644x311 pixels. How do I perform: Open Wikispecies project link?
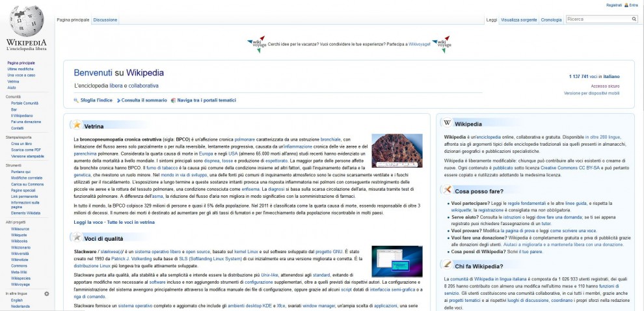(x=21, y=278)
